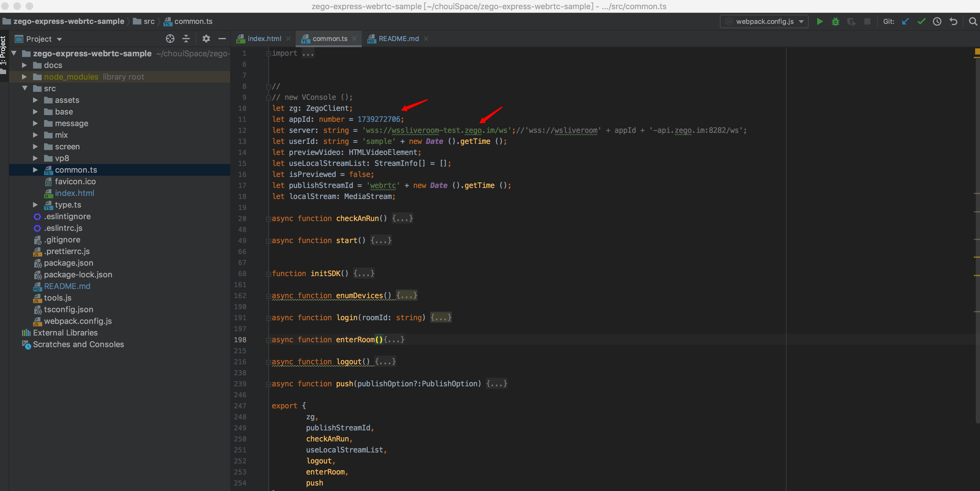Toggle fold on import line

[x=268, y=54]
